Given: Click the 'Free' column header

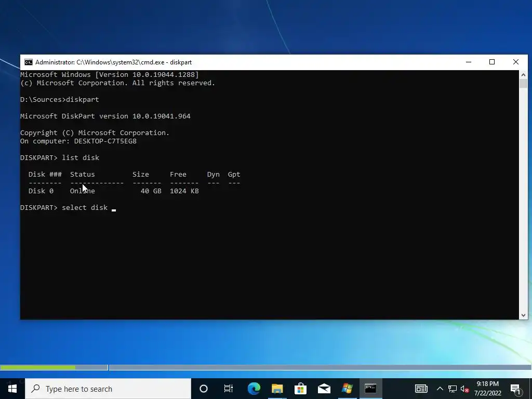Looking at the screenshot, I should tap(178, 175).
